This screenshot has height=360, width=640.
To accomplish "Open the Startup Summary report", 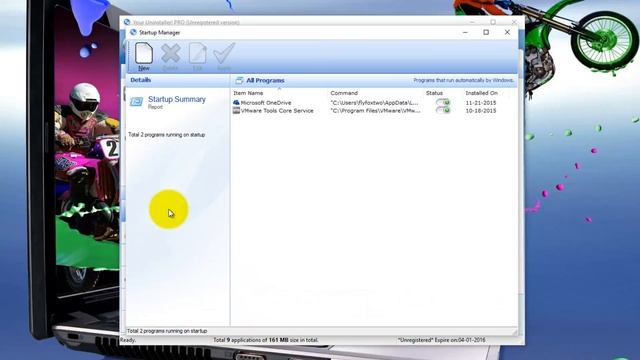I will pos(177,99).
